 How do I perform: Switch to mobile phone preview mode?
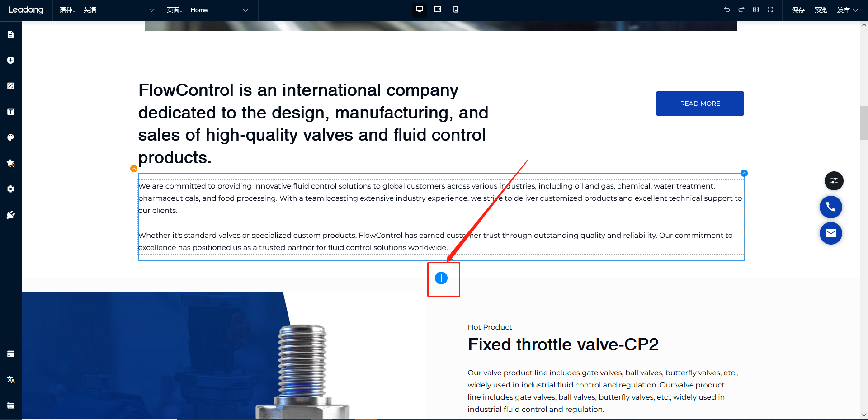tap(456, 9)
